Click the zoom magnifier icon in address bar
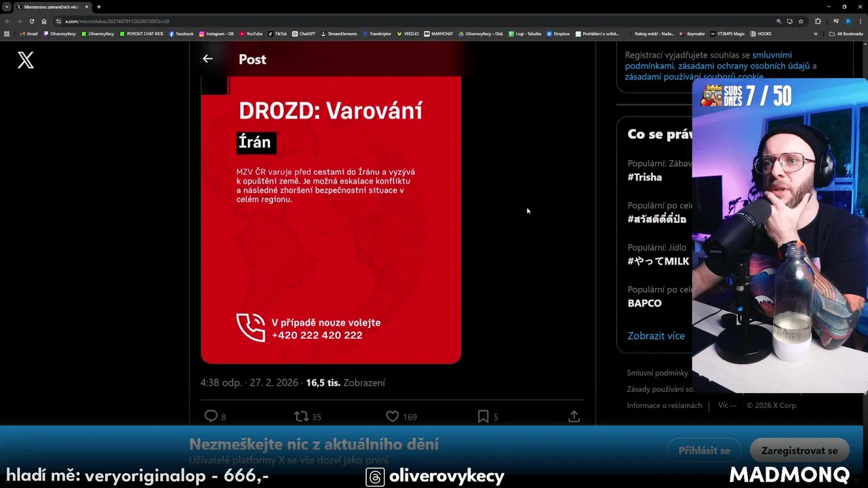Screen dimensions: 868x488 778,21
